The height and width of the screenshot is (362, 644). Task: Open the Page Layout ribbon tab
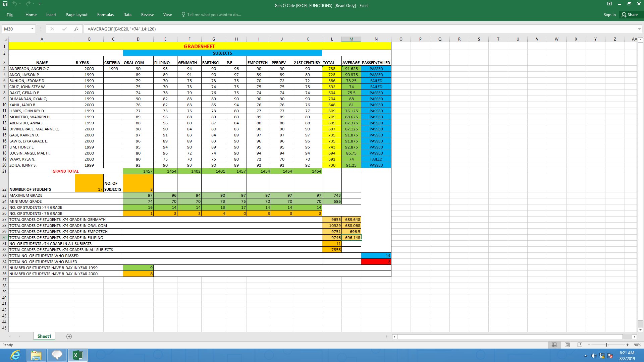(76, 15)
